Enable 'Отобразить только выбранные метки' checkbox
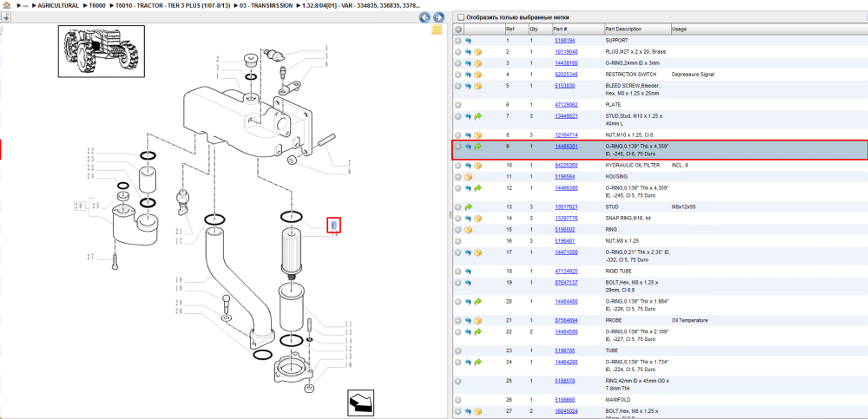Screen dimensions: 868x419 (x=461, y=17)
